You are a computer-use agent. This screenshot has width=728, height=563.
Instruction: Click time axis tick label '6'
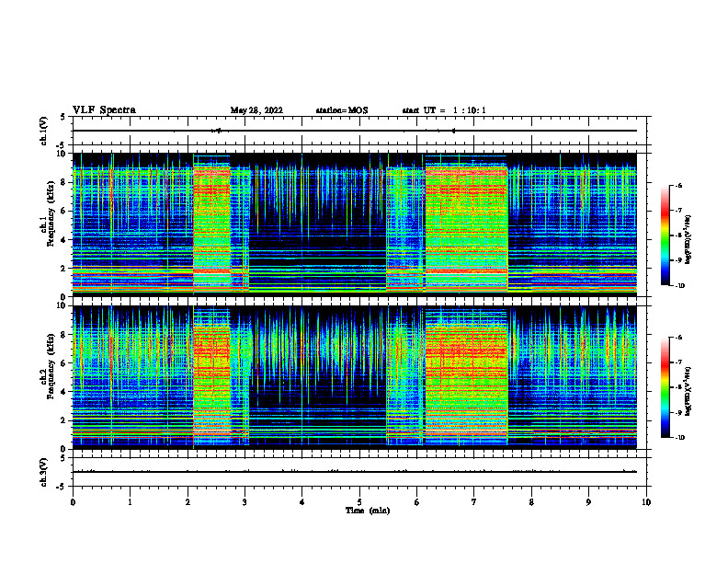tap(416, 502)
